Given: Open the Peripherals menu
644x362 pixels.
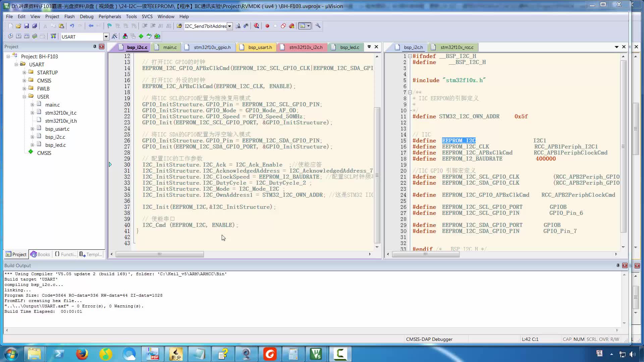Looking at the screenshot, I should pyautogui.click(x=110, y=16).
